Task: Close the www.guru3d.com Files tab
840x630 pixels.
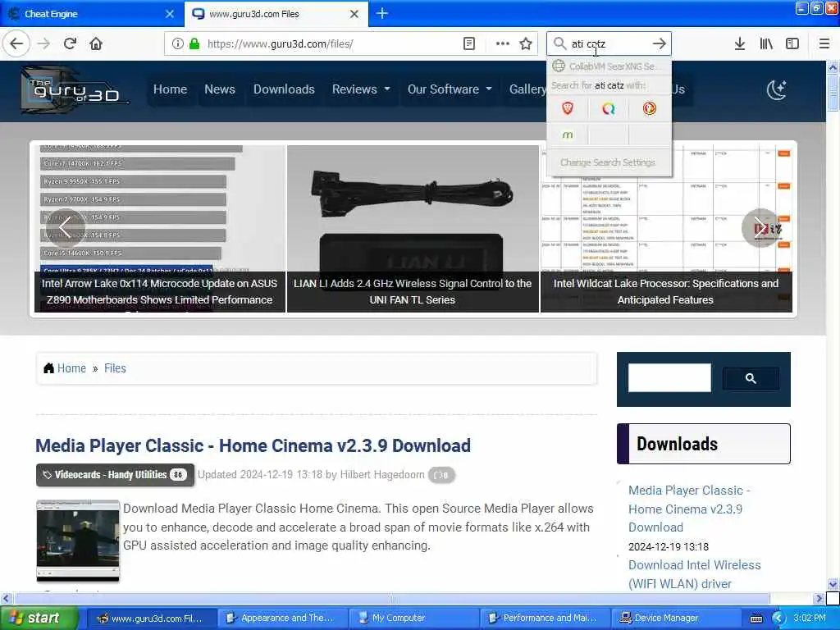Action: click(x=354, y=14)
